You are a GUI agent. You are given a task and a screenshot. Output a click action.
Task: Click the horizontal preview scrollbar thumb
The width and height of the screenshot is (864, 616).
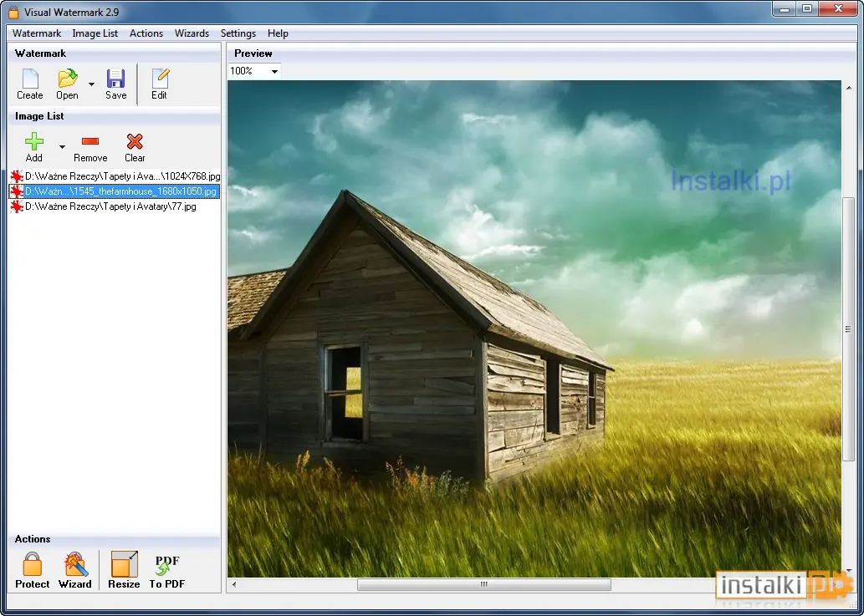pyautogui.click(x=483, y=584)
